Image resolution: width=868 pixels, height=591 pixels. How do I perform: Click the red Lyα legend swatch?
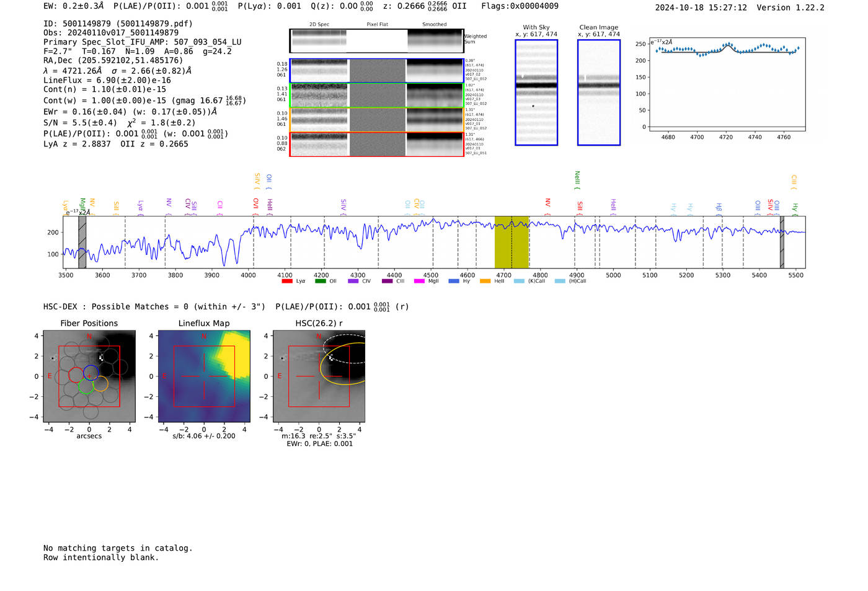tap(286, 282)
